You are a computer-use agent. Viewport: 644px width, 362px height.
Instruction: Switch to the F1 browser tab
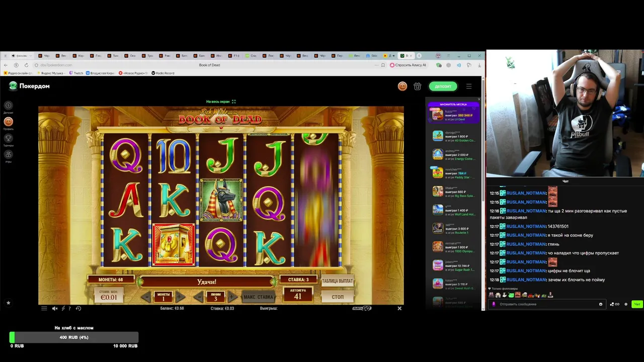coord(235,55)
